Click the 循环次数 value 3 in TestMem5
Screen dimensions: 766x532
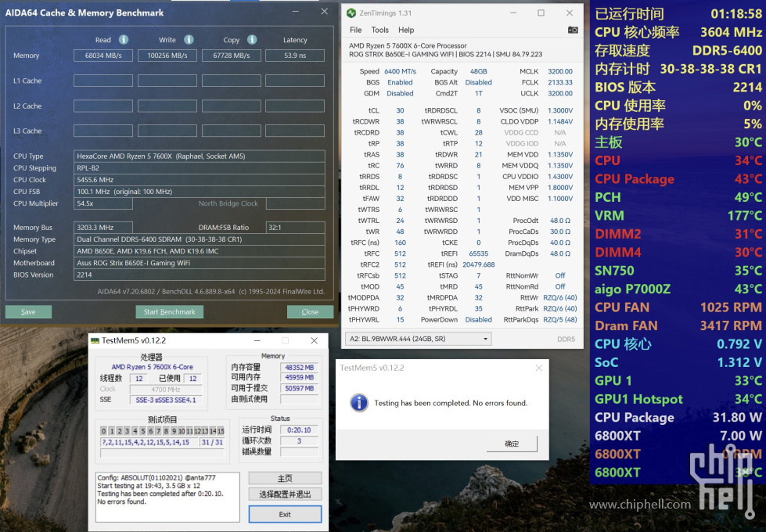(x=300, y=440)
